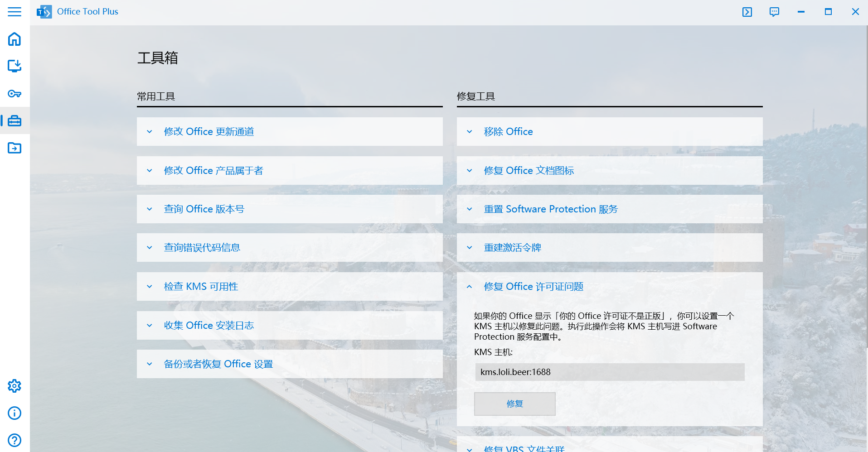Open Settings gear icon in sidebar
This screenshot has height=452, width=868.
[x=15, y=386]
